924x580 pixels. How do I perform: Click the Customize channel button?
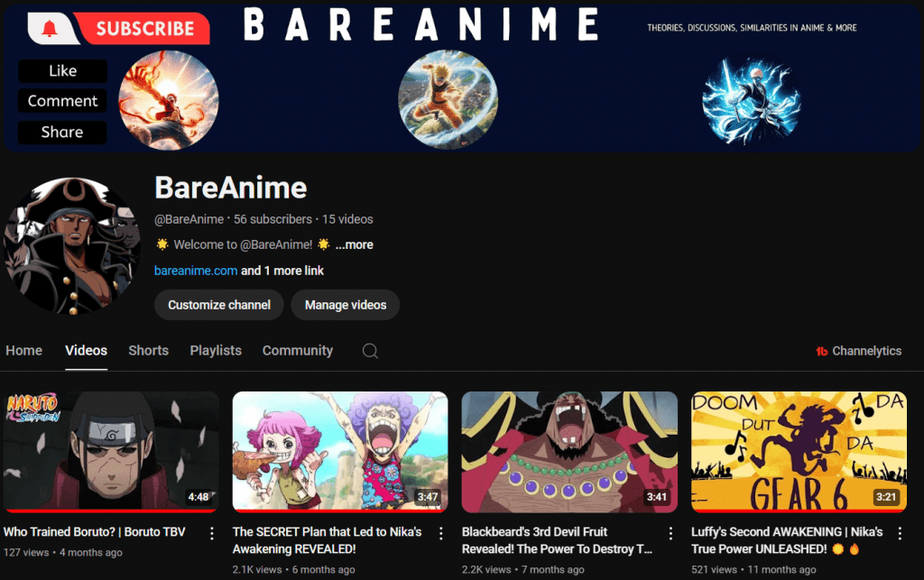[219, 305]
